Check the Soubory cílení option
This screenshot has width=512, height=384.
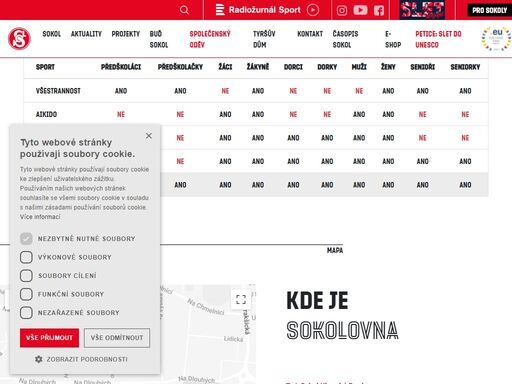click(26, 276)
